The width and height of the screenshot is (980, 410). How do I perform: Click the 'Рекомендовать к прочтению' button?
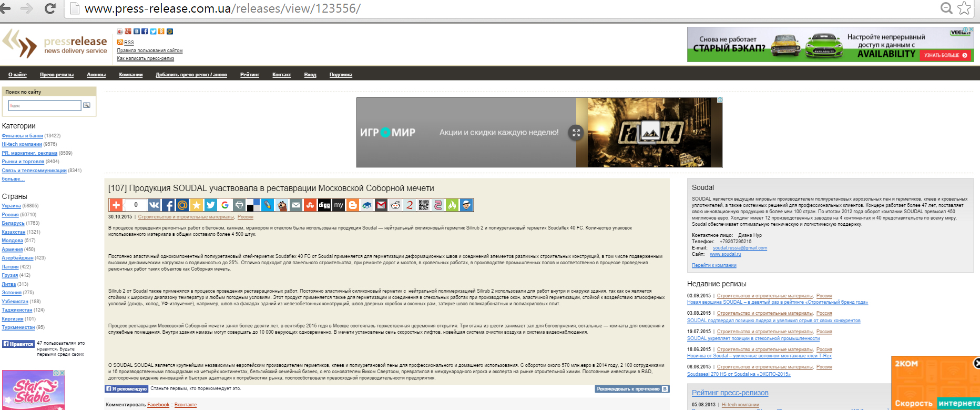[x=632, y=389]
